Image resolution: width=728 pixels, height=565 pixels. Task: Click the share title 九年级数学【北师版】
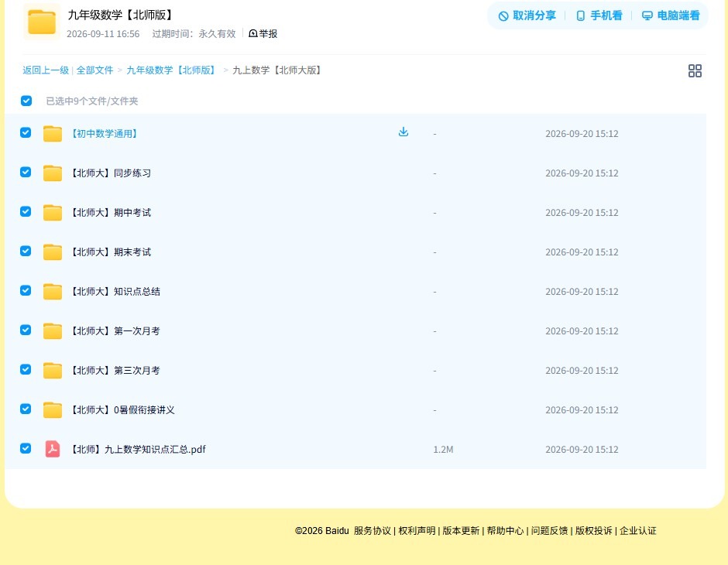tap(121, 15)
